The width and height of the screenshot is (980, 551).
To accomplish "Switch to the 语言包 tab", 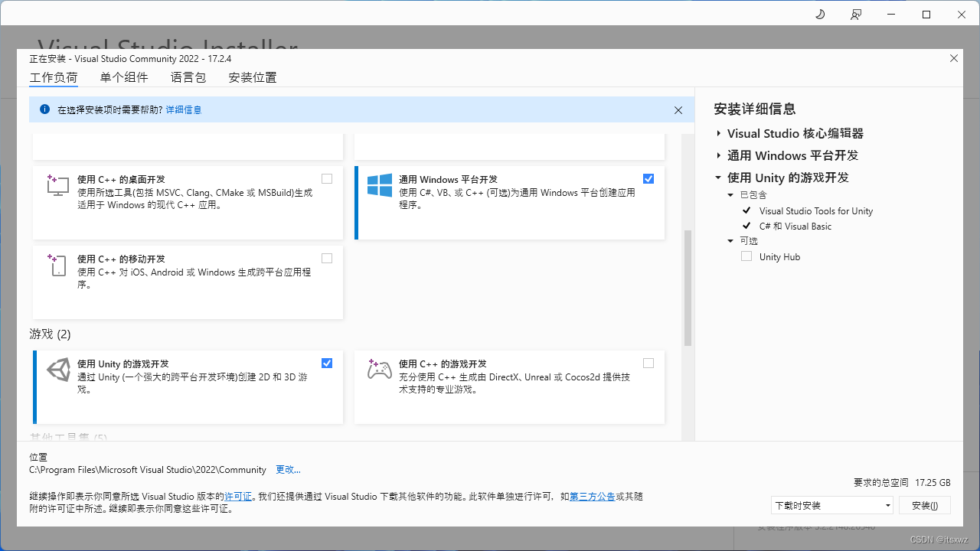I will click(188, 77).
